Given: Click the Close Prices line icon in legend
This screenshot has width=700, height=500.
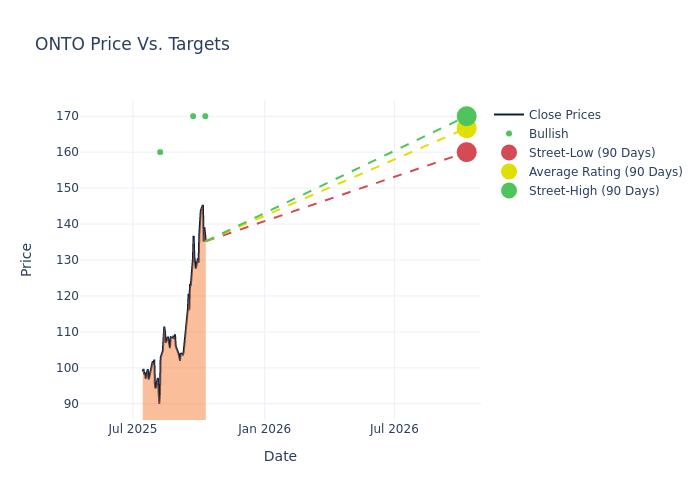Looking at the screenshot, I should [509, 115].
